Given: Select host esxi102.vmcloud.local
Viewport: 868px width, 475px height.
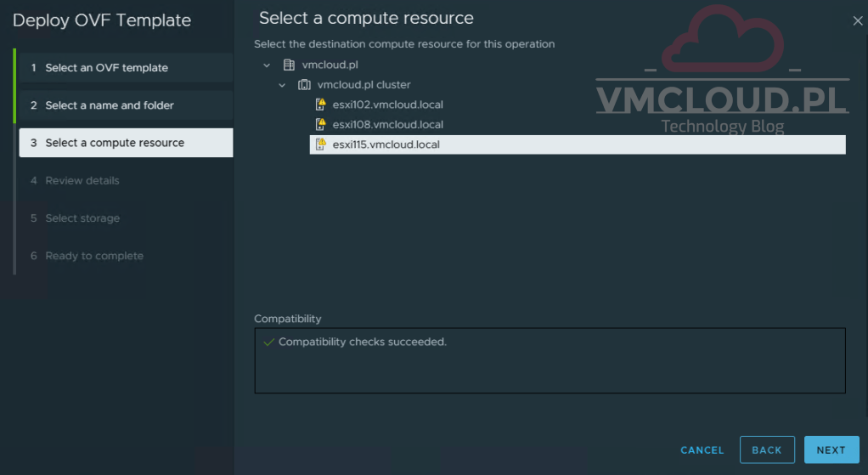Looking at the screenshot, I should click(387, 105).
